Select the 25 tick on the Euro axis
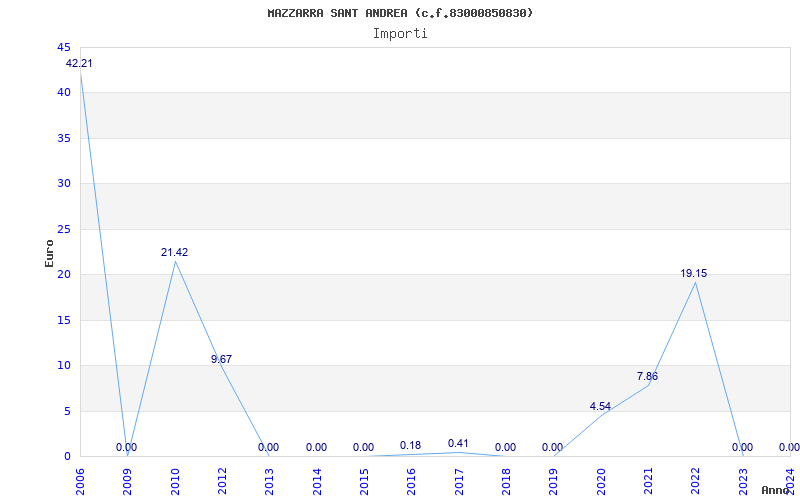The height and width of the screenshot is (500, 800). click(x=64, y=229)
